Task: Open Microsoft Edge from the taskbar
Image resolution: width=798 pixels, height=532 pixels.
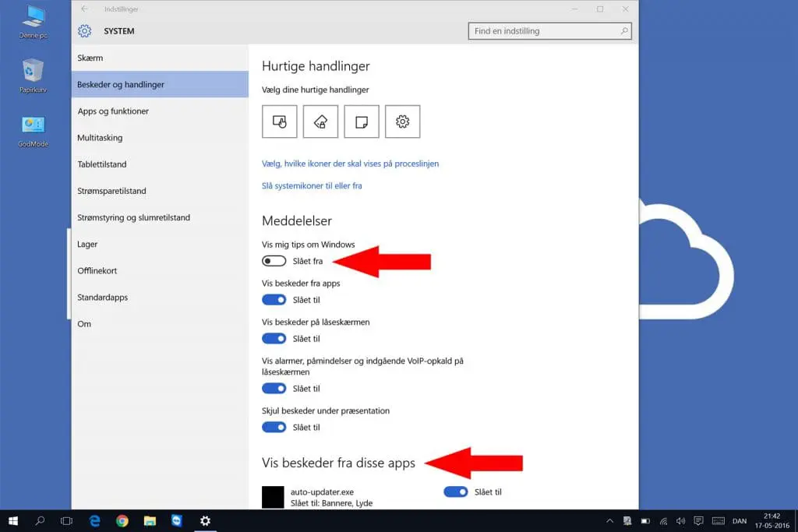Action: 95,521
